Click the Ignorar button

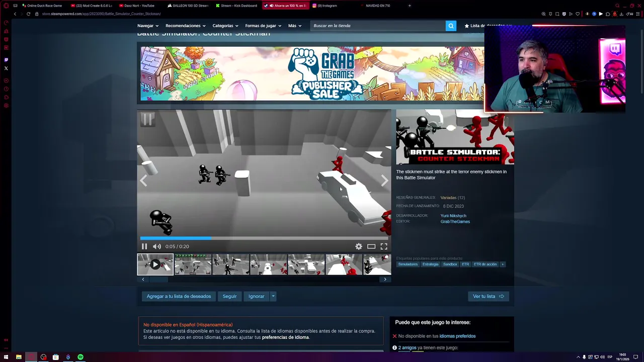coord(256,296)
